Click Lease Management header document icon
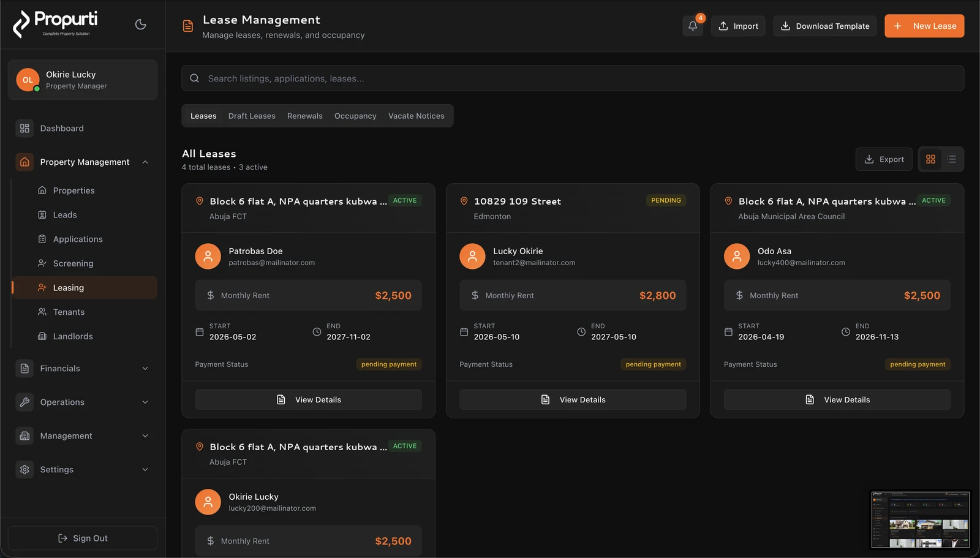Screen dimensions: 980x558 click(x=188, y=26)
